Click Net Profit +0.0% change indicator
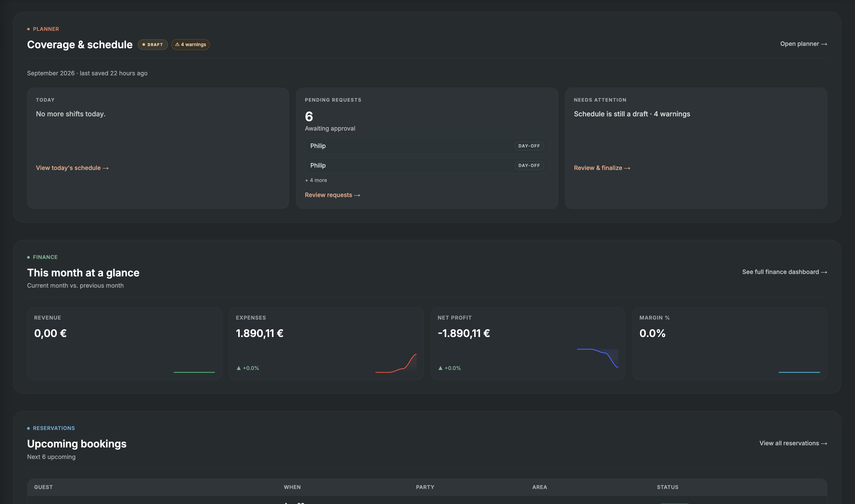Image resolution: width=855 pixels, height=504 pixels. coord(449,368)
